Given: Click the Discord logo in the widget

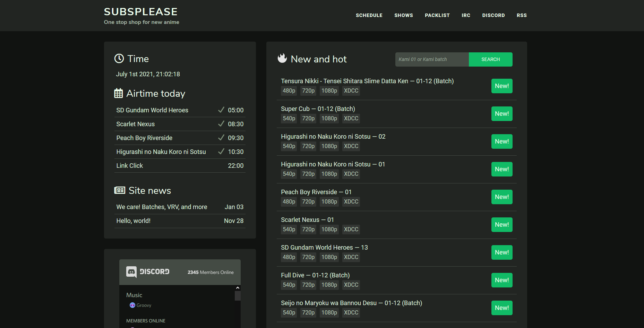Looking at the screenshot, I should point(148,272).
